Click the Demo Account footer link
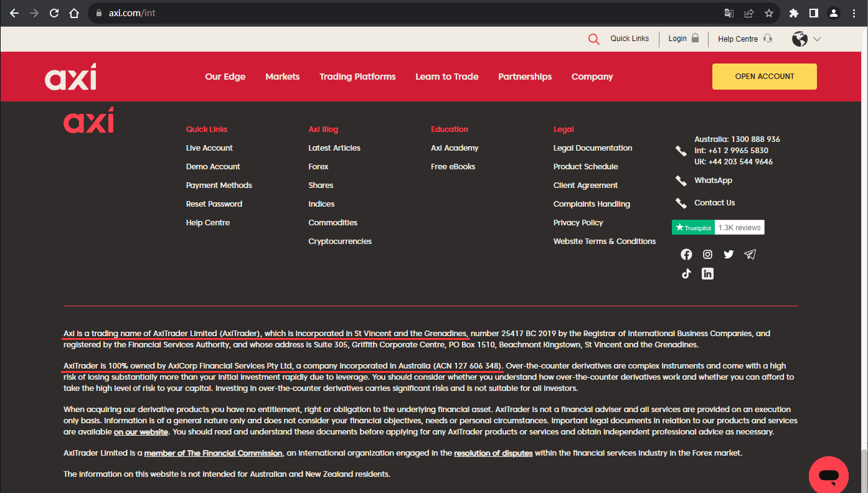The width and height of the screenshot is (868, 493). tap(213, 167)
